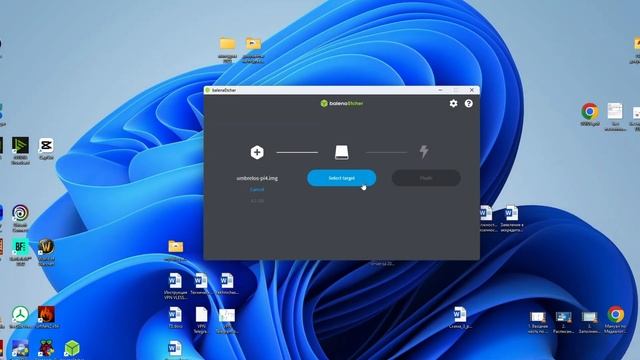
Task: Click the umbrelos-pi4.img file name
Action: [257, 178]
